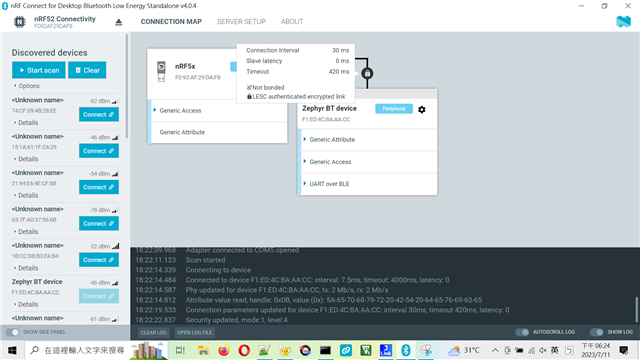Click the nRF5x adapter dongle icon
640x360 pixels.
161,71
